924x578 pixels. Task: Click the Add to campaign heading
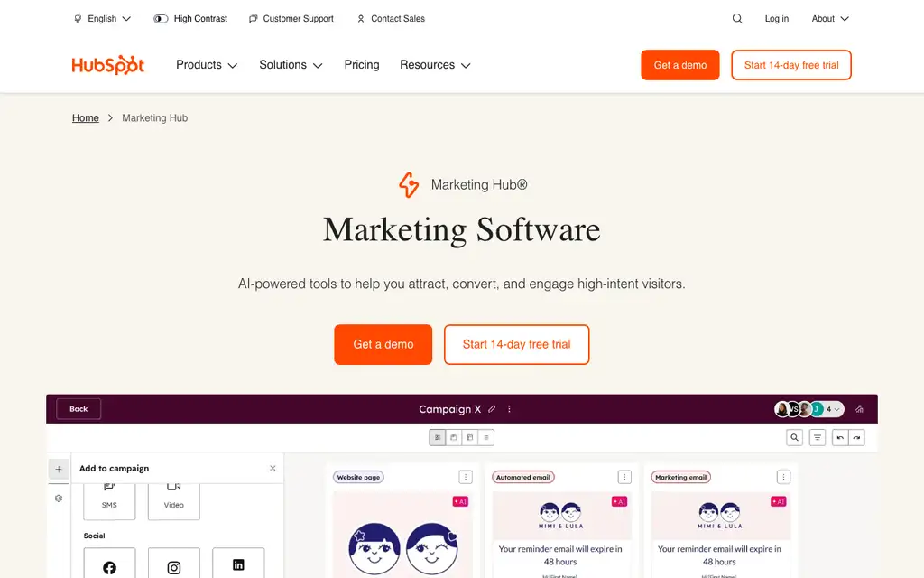click(x=115, y=469)
